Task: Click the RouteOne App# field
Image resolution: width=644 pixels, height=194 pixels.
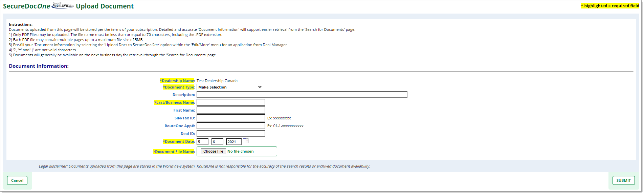Action: (231, 126)
